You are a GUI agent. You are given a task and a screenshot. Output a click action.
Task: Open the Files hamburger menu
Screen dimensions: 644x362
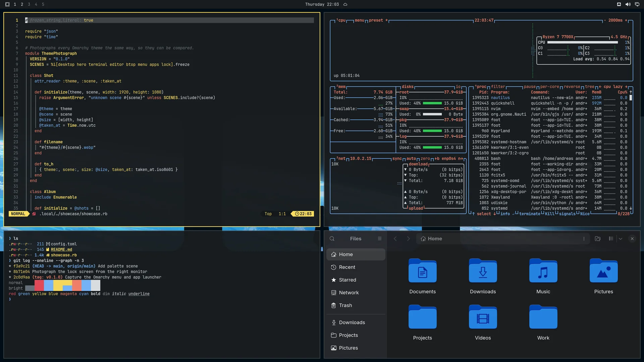[380, 239]
